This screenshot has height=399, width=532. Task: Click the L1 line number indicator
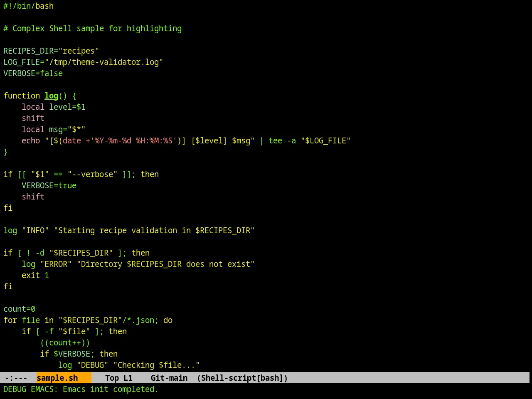[x=128, y=378]
